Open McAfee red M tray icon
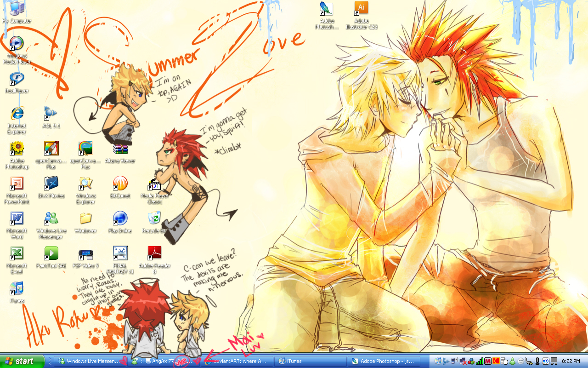Viewport: 588px width, 368px height. click(488, 361)
